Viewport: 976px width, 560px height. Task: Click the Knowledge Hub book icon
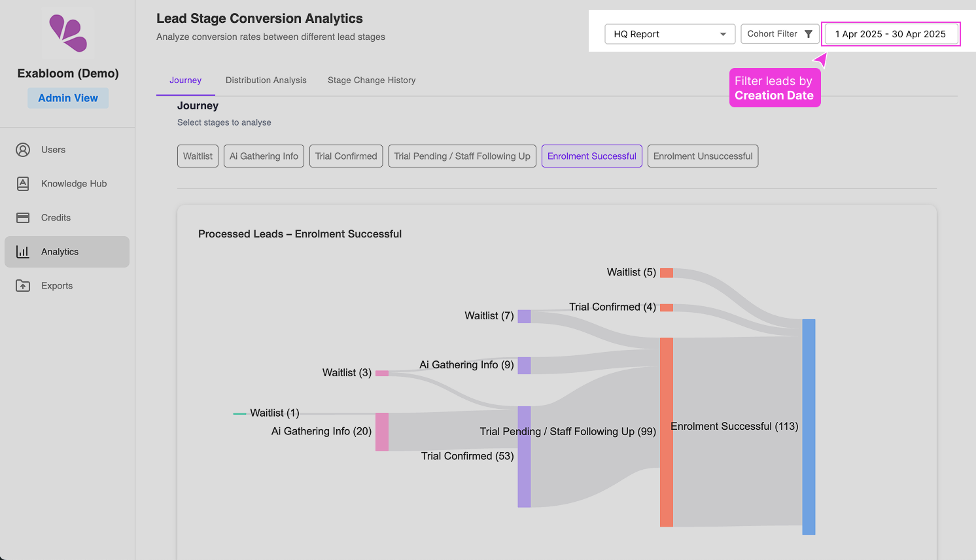point(23,184)
